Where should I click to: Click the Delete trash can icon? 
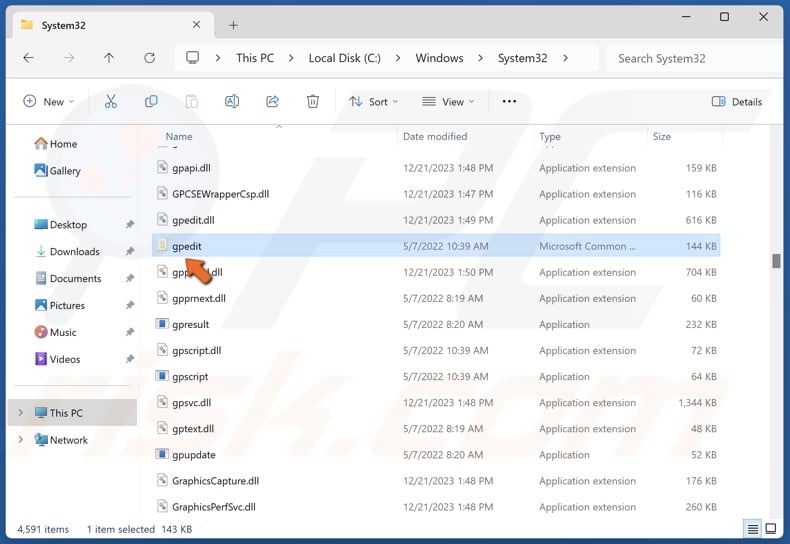[x=313, y=102]
